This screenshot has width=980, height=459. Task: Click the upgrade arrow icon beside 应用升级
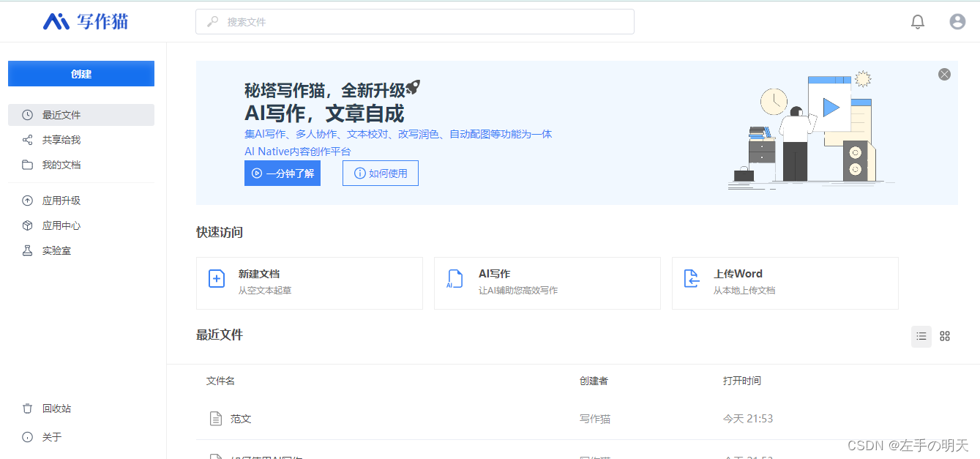click(x=28, y=201)
